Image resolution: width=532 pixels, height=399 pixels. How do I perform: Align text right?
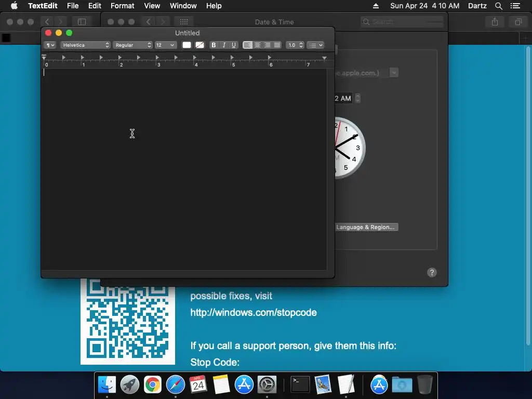point(268,45)
